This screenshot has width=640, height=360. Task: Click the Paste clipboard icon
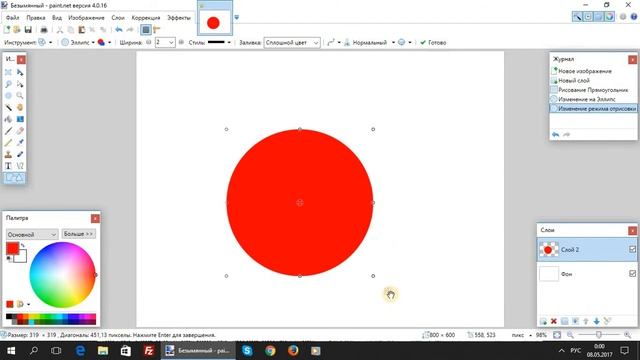click(x=82, y=30)
